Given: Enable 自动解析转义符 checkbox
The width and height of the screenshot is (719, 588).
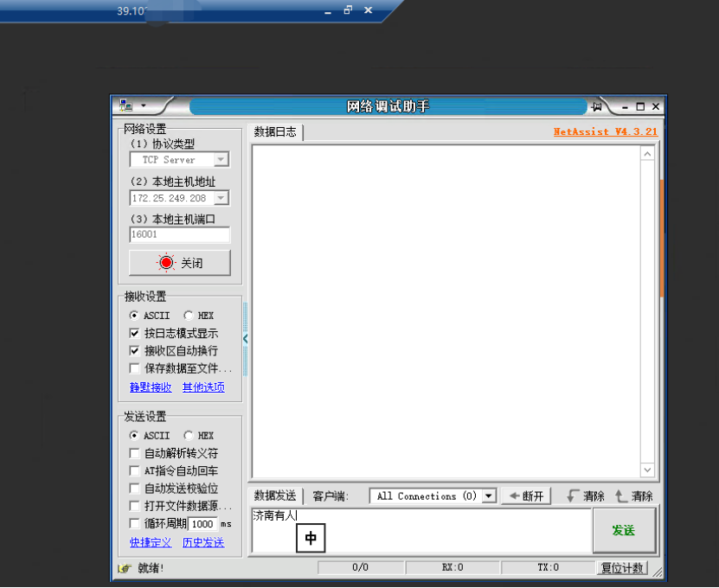Looking at the screenshot, I should [135, 453].
